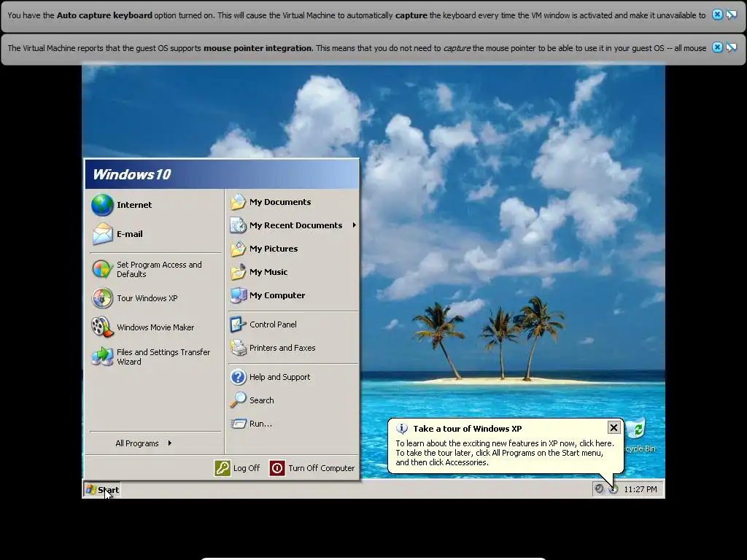Suppress future Auto capture keyboard messages icon
Viewport: 747px width, 560px height.
tap(731, 15)
